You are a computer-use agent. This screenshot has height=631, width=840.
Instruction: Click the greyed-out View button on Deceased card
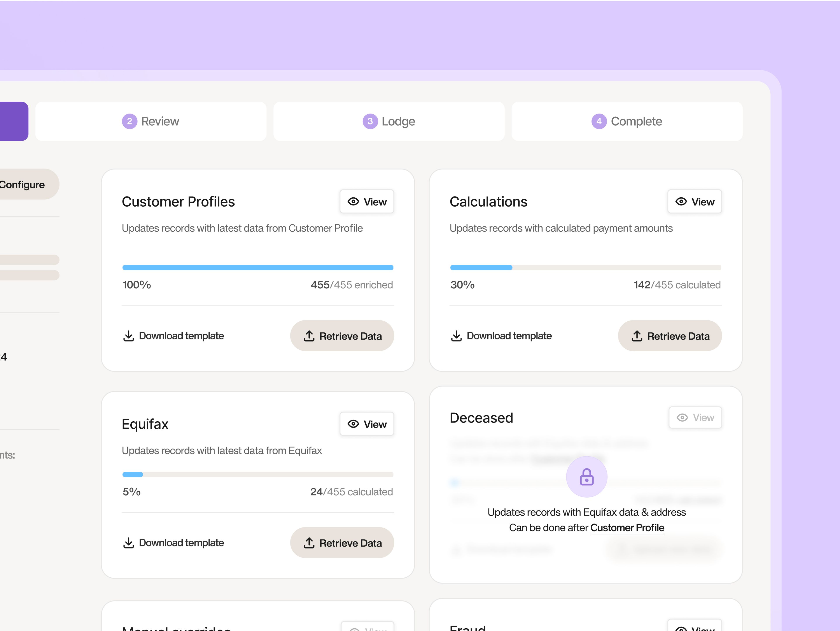tap(695, 418)
